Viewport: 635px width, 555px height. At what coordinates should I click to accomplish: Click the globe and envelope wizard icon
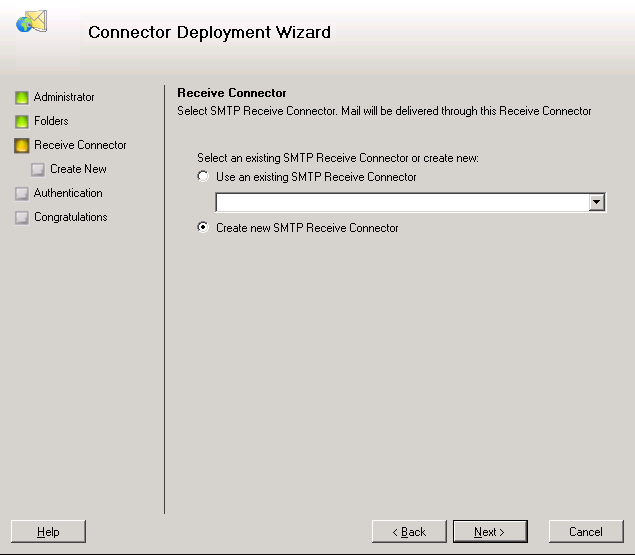(x=32, y=21)
